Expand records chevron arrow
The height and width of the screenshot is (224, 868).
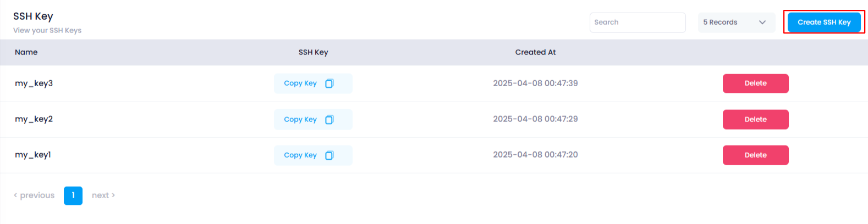pos(762,23)
